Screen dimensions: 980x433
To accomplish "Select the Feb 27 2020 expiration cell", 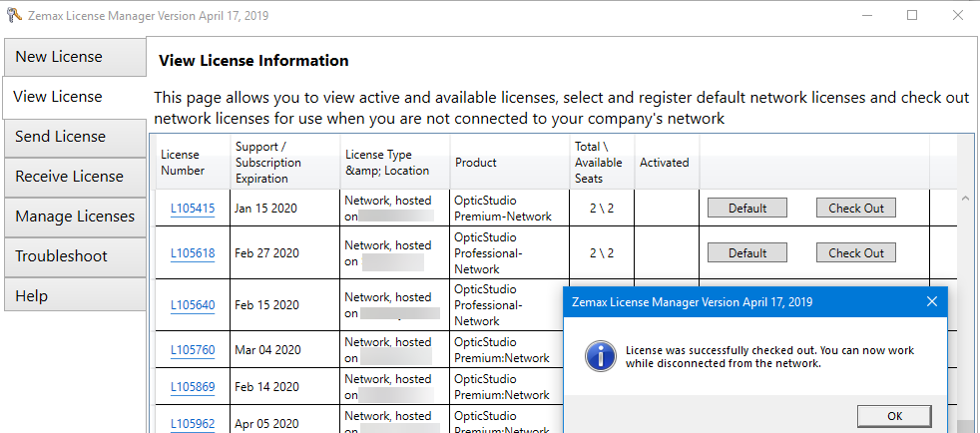I will coord(285,253).
